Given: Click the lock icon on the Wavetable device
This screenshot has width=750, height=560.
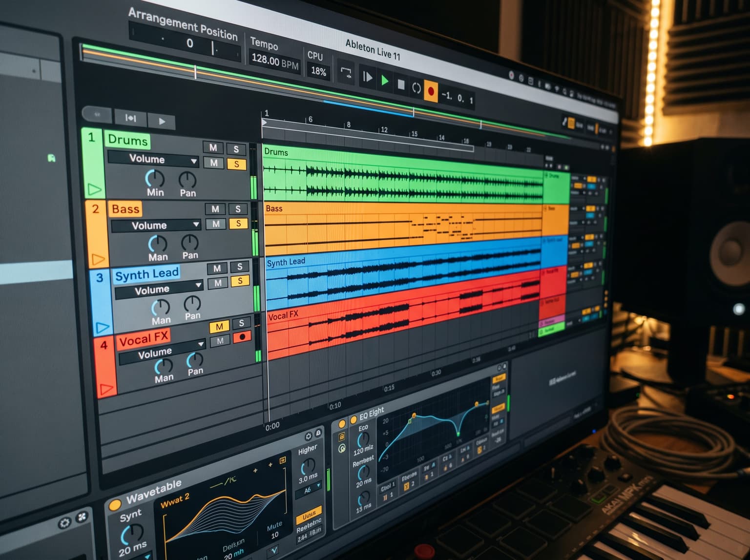Looking at the screenshot, I should point(318,433).
